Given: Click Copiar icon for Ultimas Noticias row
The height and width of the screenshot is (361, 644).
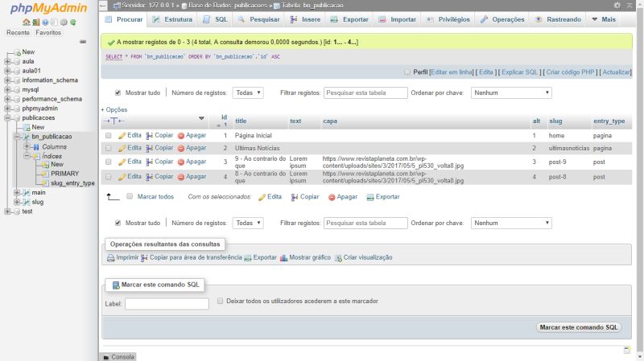Looking at the screenshot, I should point(150,148).
